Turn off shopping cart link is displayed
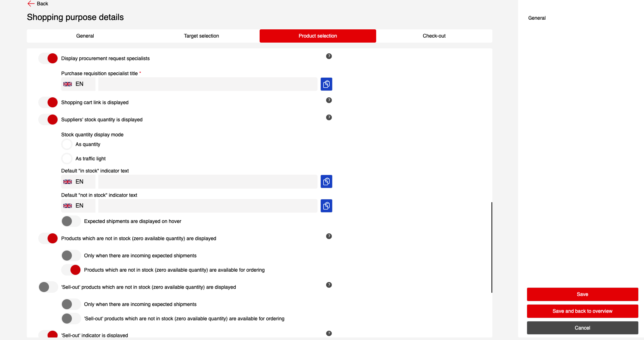Viewport: 644px width, 340px height. tap(48, 102)
